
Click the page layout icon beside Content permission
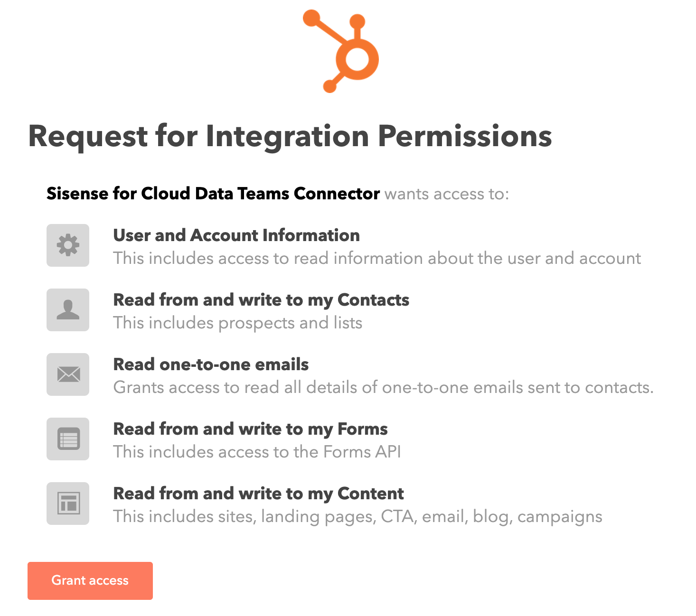tap(68, 504)
